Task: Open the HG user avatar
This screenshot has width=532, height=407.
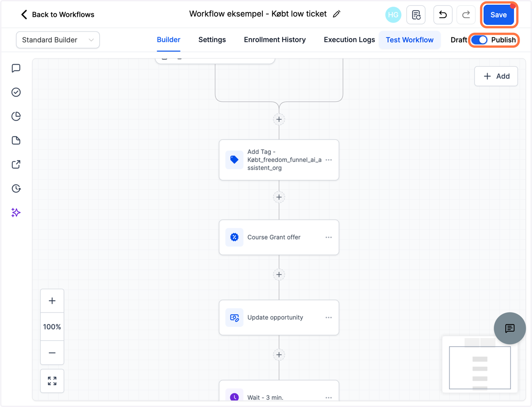Action: click(393, 15)
